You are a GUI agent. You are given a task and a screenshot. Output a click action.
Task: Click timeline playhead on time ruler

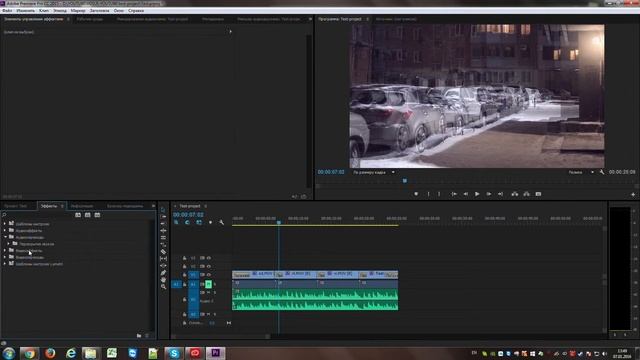point(279,222)
